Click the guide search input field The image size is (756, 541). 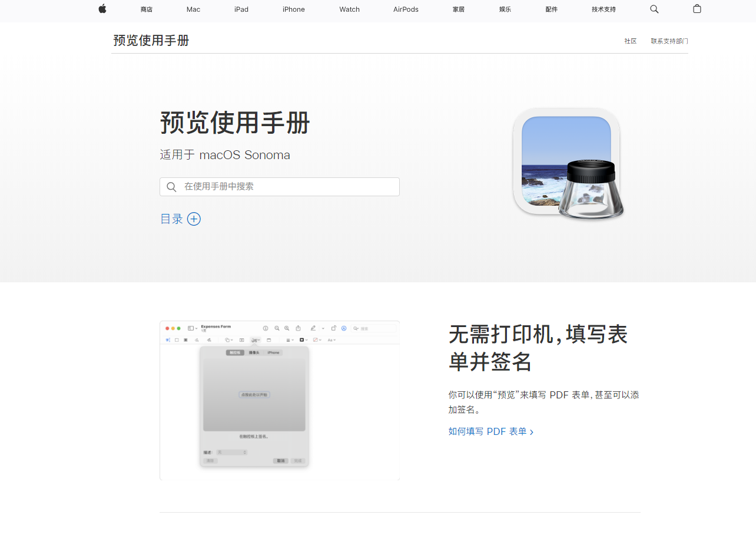(279, 186)
